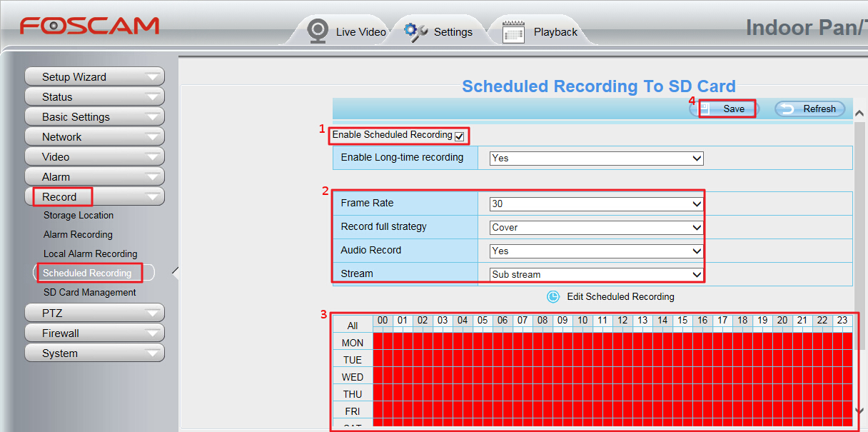The height and width of the screenshot is (432, 868).
Task: Open the Frame Rate dropdown
Action: (x=596, y=204)
